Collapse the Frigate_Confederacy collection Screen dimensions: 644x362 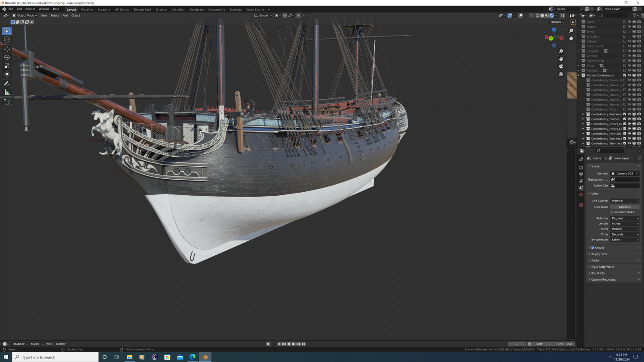coord(578,75)
